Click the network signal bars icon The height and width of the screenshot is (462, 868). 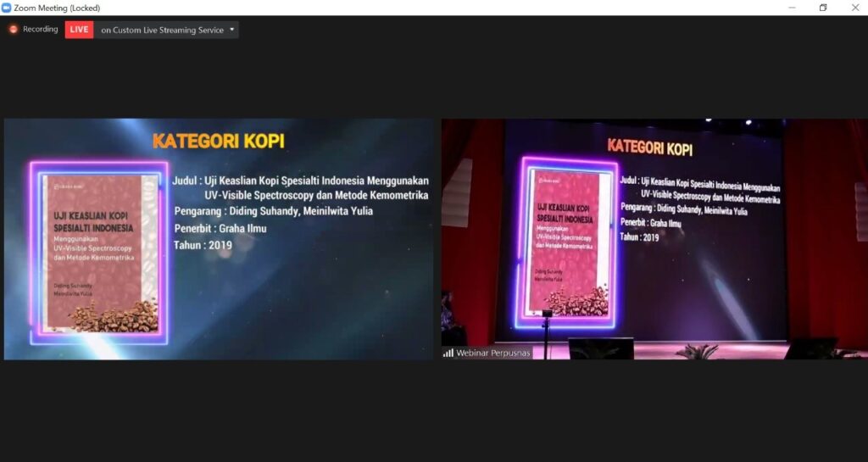(x=448, y=353)
